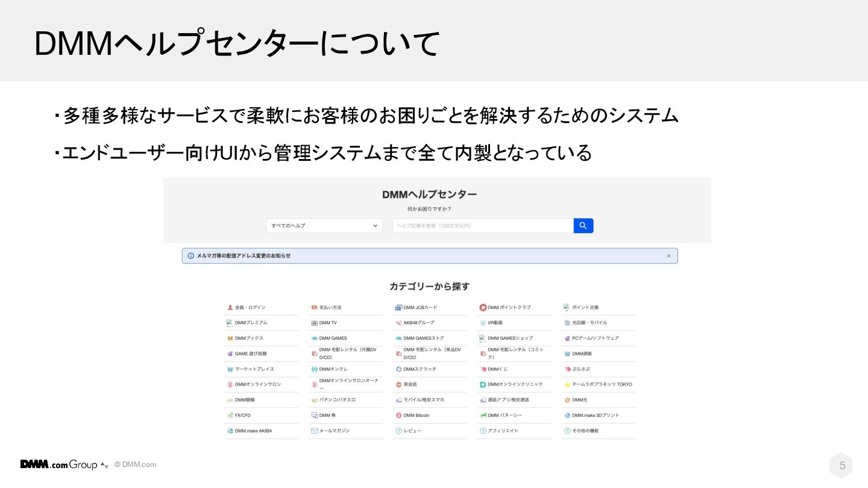Open DMM 宅配レンタル（コミック） category
This screenshot has height=488, width=868.
pos(514,354)
